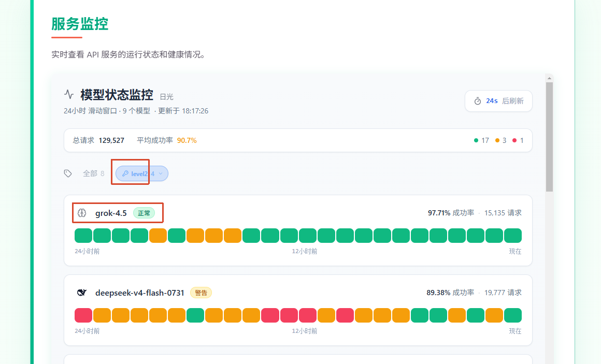The width and height of the screenshot is (601, 364).
Task: Click 12小时前 label under deepseek timeline
Action: click(304, 331)
